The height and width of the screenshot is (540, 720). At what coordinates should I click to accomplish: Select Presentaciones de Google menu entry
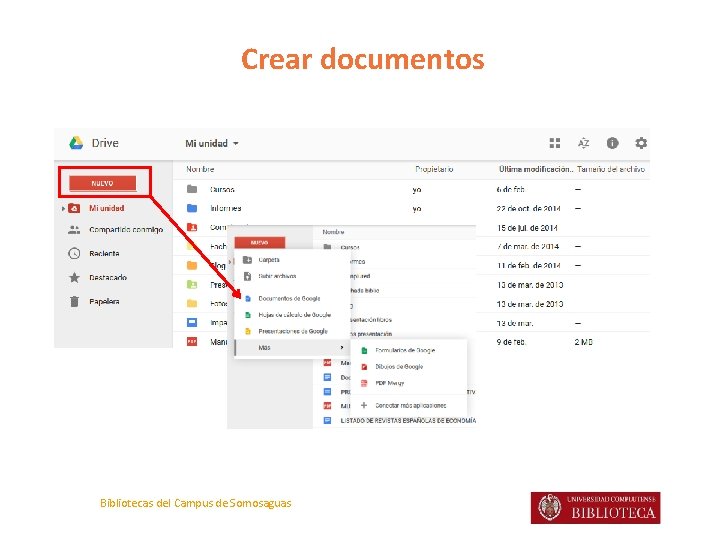pos(292,331)
